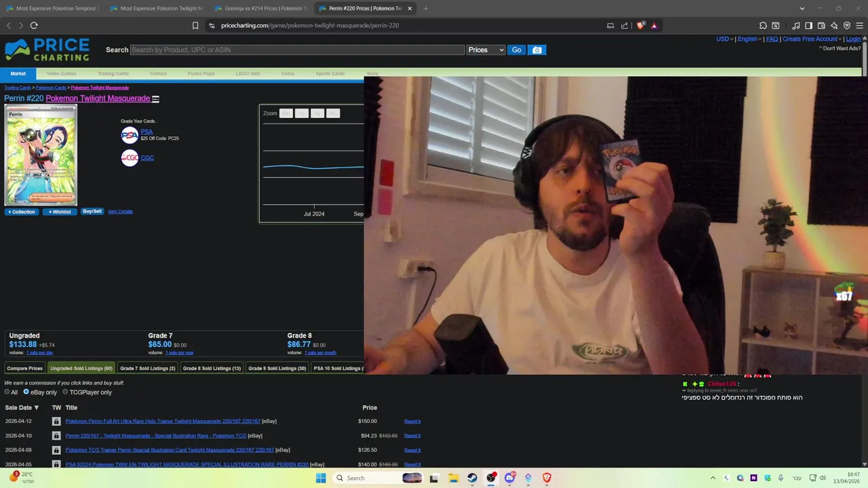Click Ungraded price $133.88
The height and width of the screenshot is (488, 868).
pos(23,344)
